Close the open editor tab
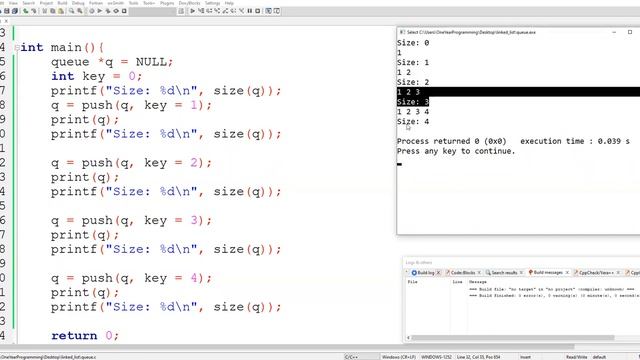 pos(6,21)
